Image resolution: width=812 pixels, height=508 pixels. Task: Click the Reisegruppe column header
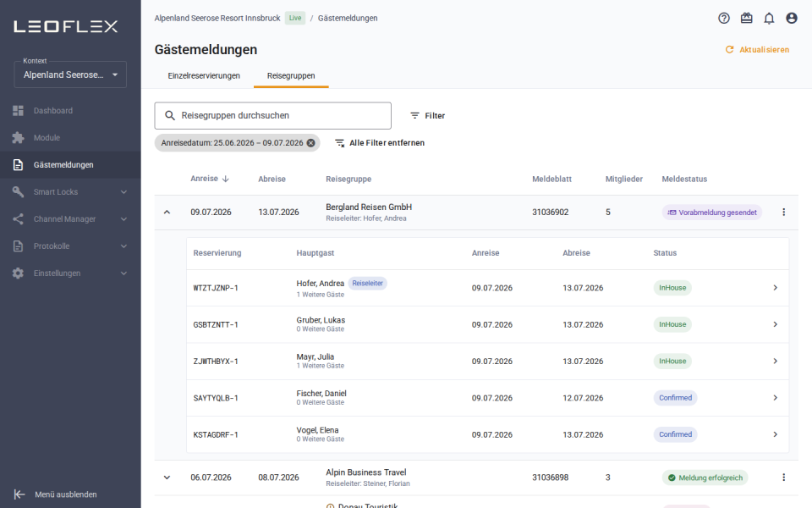pyautogui.click(x=348, y=179)
